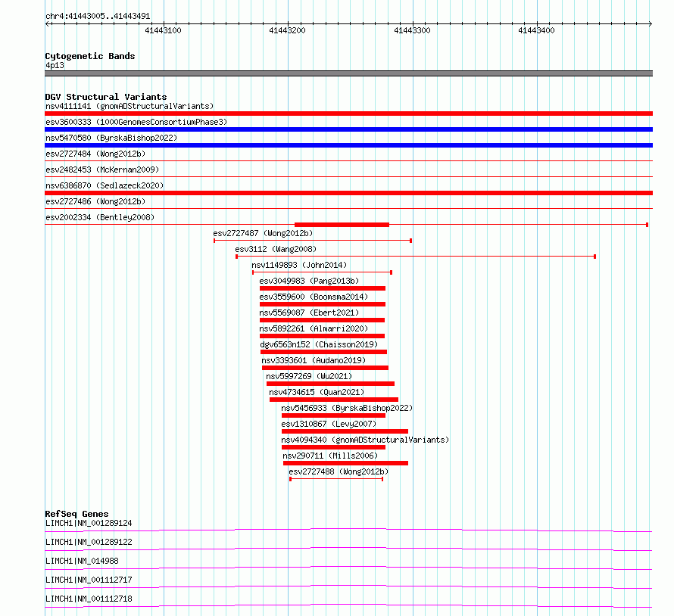
Task: Open variant nsv4111141 (gnomADStructuralVariants)
Action: pos(129,106)
